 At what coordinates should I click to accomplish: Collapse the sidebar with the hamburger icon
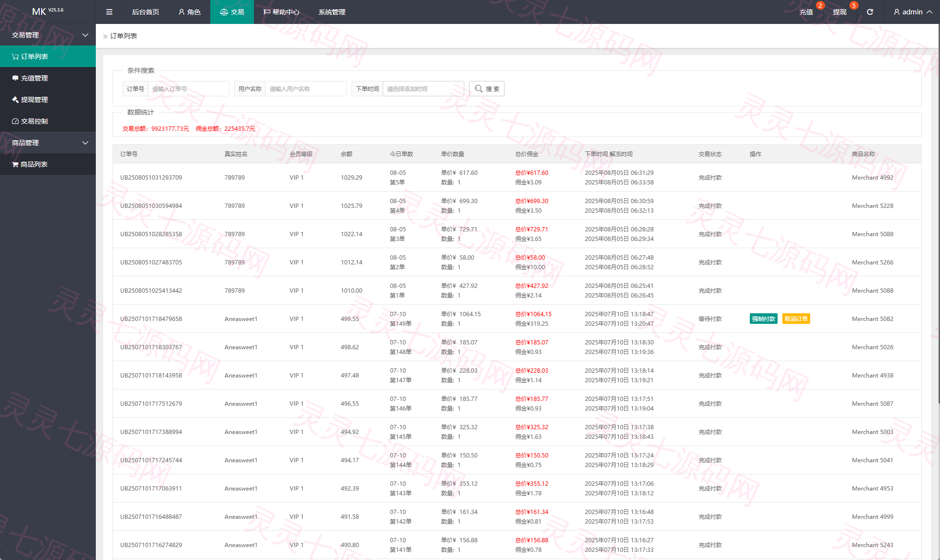[x=109, y=12]
